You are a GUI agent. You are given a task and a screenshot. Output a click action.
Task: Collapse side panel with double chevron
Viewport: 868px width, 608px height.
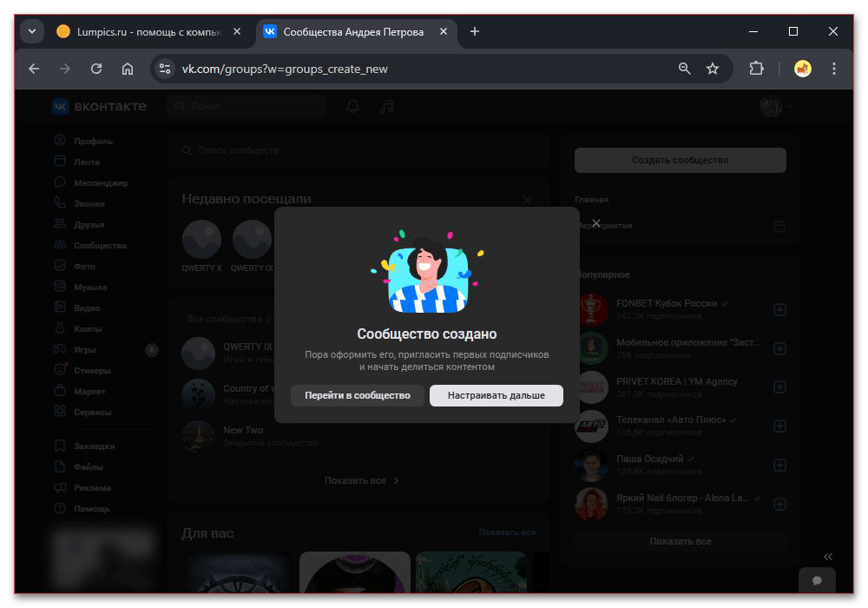828,557
